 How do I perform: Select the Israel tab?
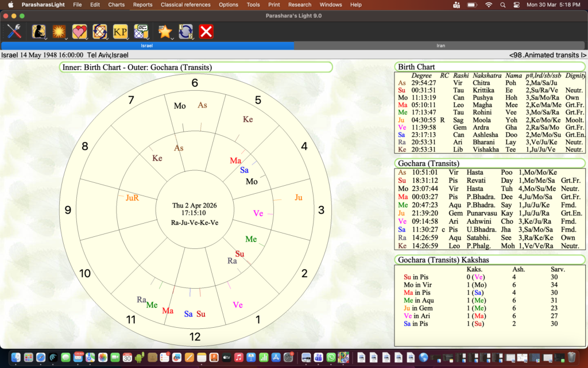click(147, 45)
